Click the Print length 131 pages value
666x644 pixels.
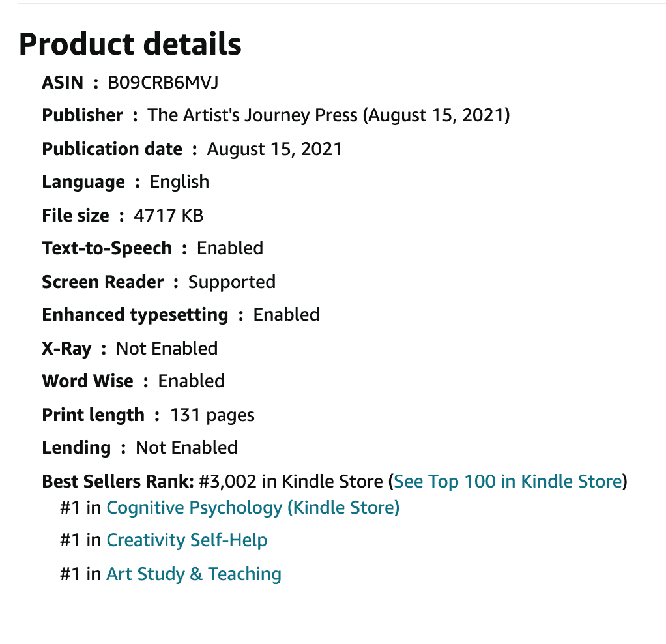(x=212, y=415)
